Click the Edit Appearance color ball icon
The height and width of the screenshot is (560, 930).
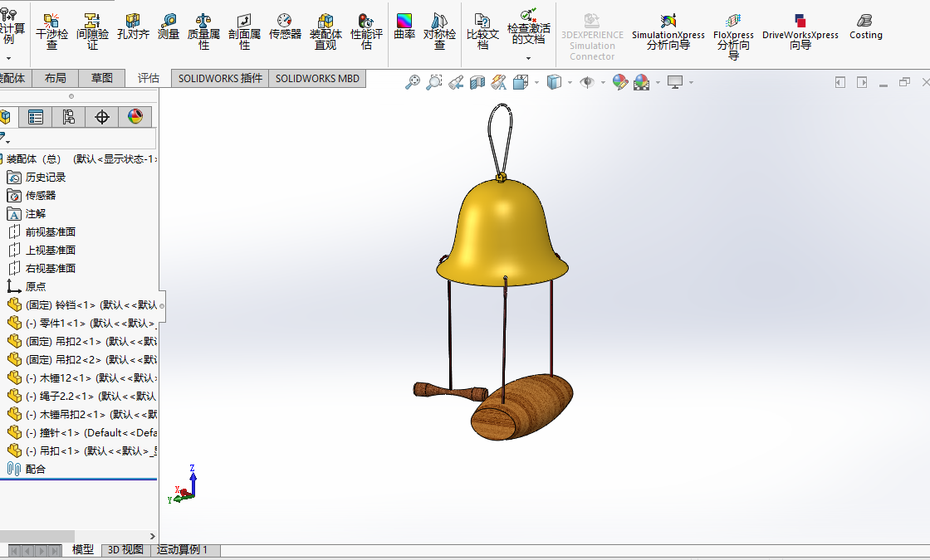[x=619, y=82]
